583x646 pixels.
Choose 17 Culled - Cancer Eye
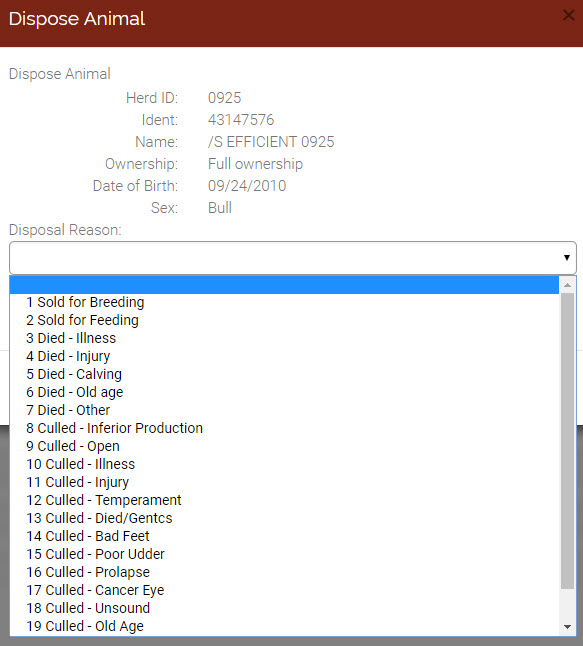[284, 590]
